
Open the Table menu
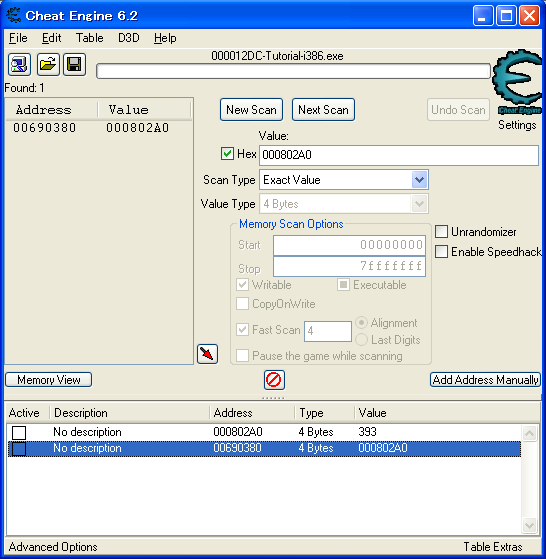89,38
